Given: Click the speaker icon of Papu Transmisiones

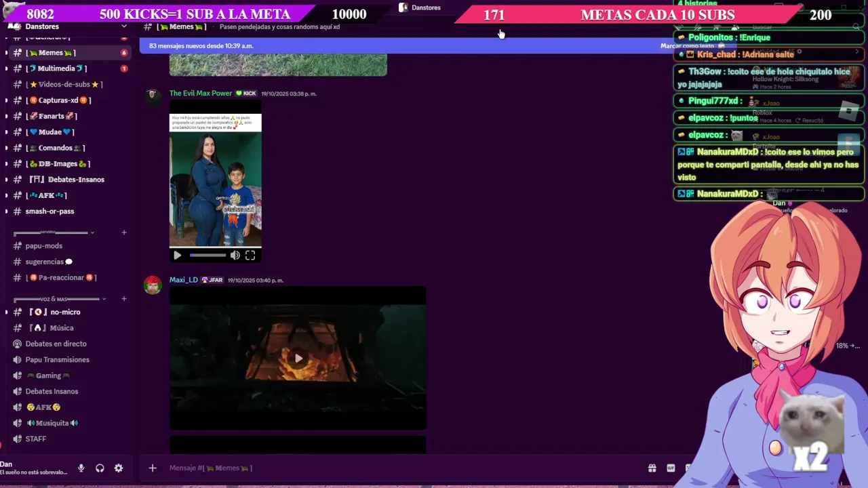Looking at the screenshot, I should point(18,360).
